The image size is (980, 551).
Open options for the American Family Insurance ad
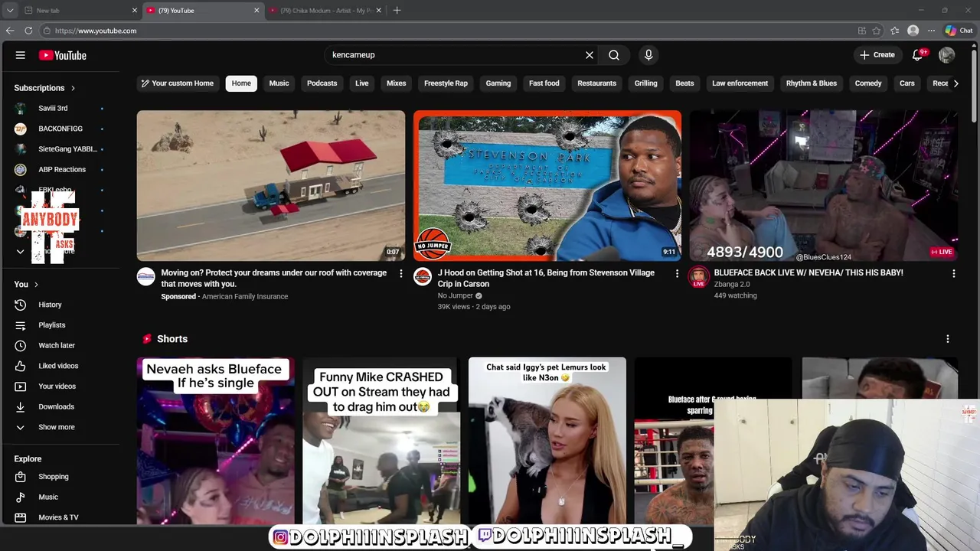[400, 273]
